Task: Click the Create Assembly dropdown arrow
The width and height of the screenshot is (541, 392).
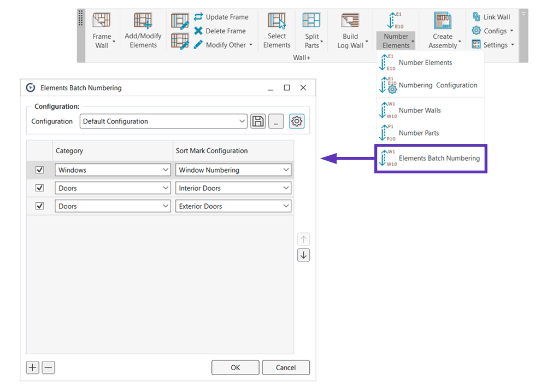Action: [460, 42]
